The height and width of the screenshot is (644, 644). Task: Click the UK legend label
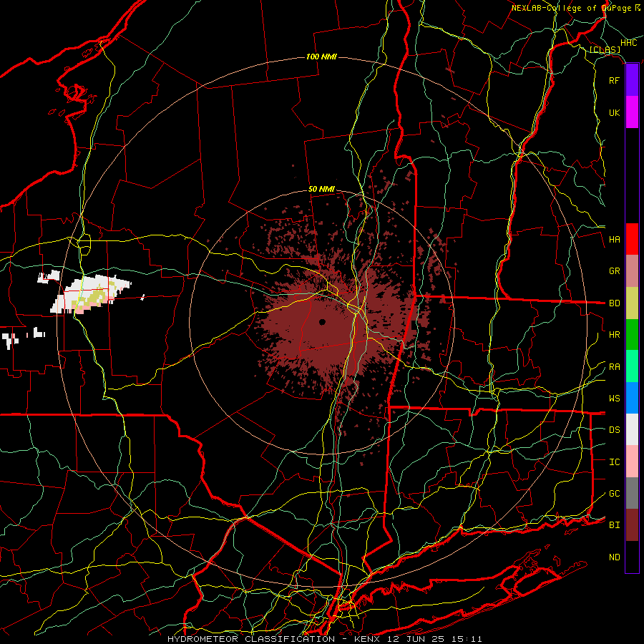tap(614, 112)
